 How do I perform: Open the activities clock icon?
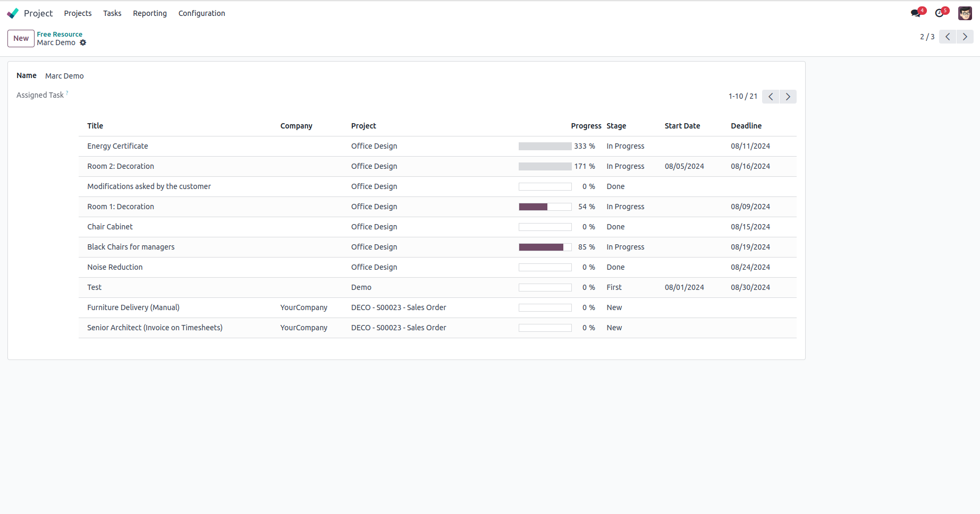(940, 13)
